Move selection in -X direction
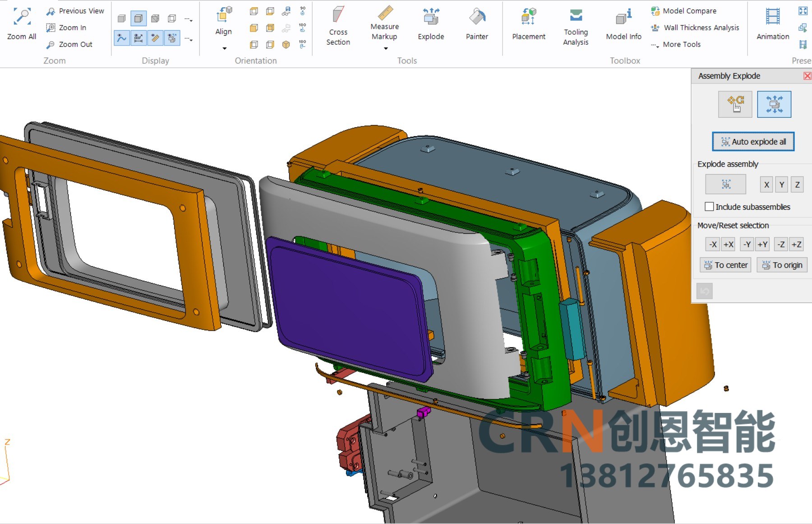The height and width of the screenshot is (524, 812). [713, 244]
